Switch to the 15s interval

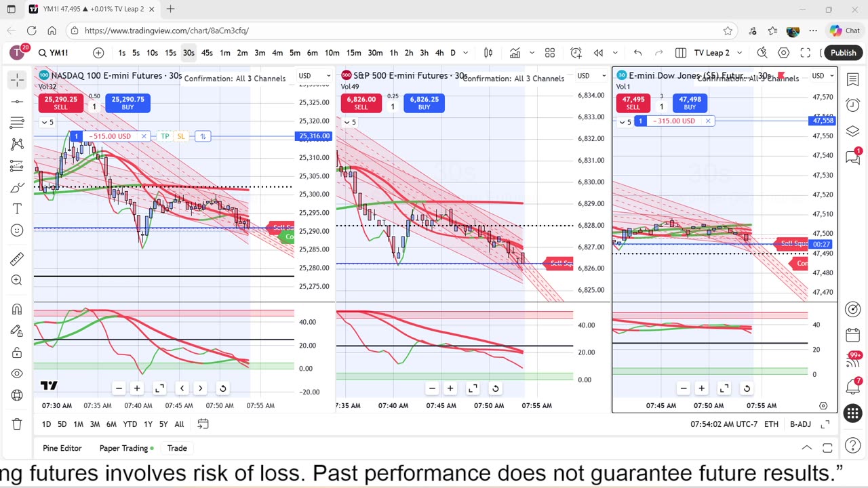click(170, 53)
